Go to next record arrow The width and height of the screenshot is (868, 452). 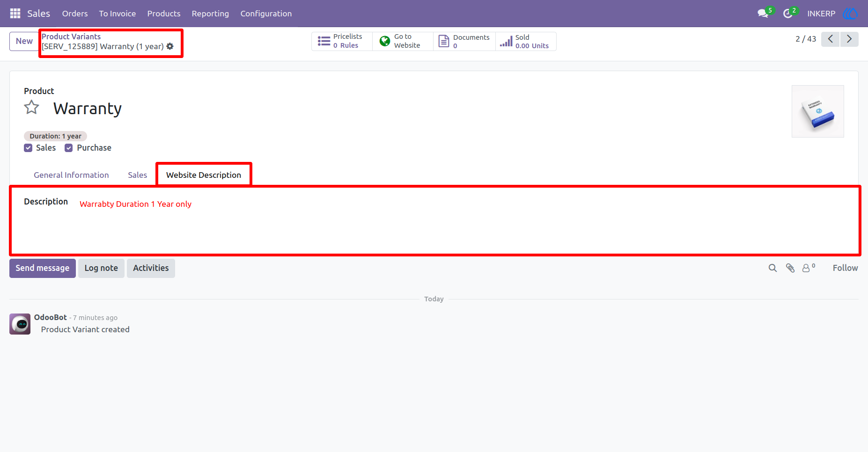tap(849, 39)
